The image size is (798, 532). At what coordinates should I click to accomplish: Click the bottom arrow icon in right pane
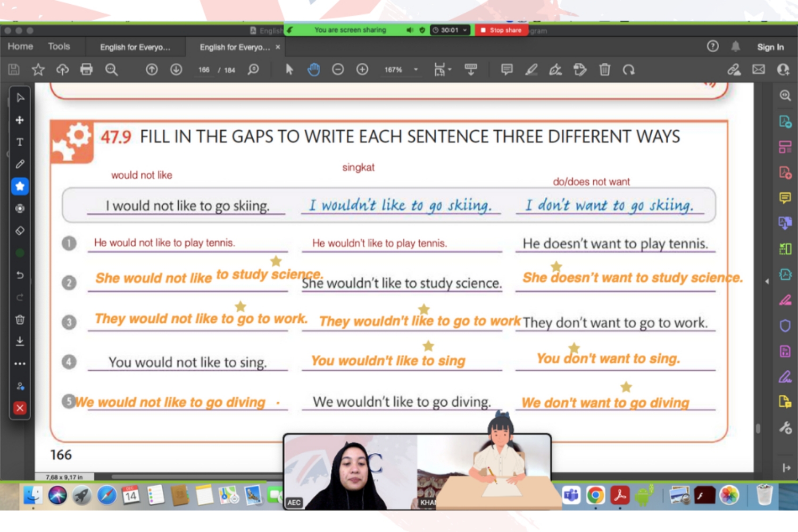(786, 468)
